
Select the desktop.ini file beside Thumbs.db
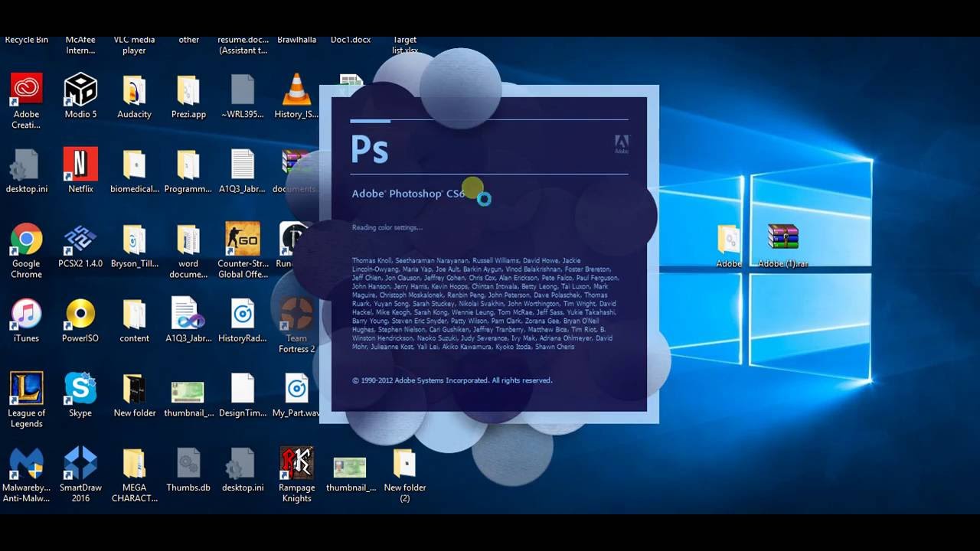coord(243,464)
